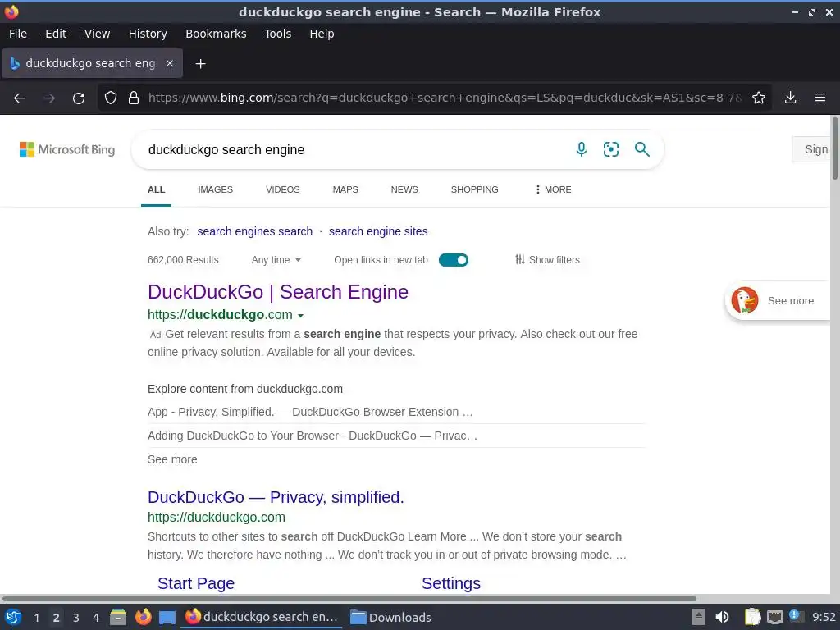Select the ALL results tab
This screenshot has height=630, width=840.
[x=156, y=189]
